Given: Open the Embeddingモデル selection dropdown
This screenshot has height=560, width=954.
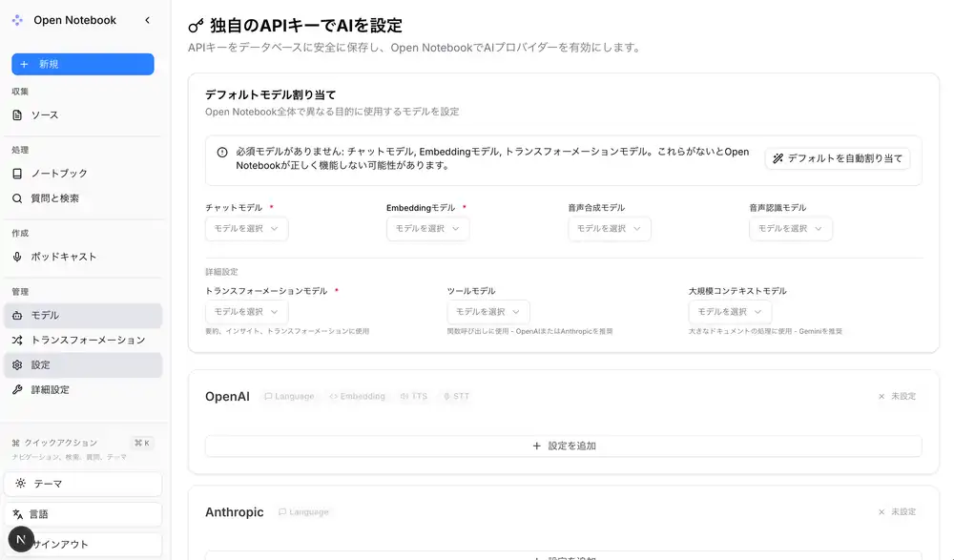Looking at the screenshot, I should point(426,228).
